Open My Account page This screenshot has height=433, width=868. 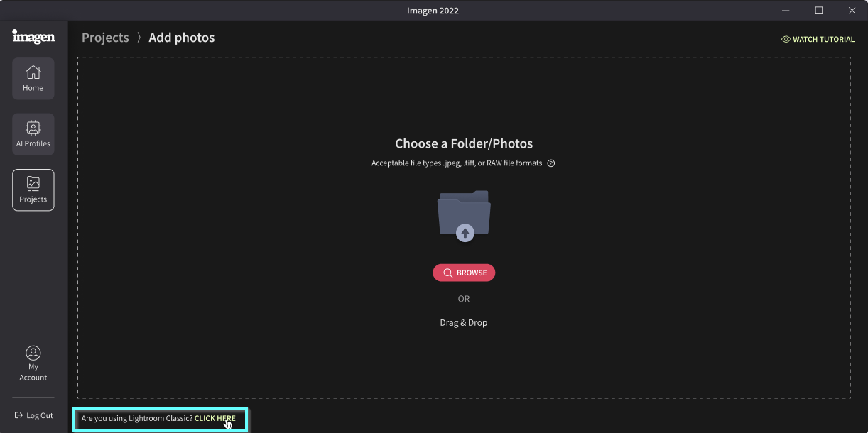coord(33,363)
